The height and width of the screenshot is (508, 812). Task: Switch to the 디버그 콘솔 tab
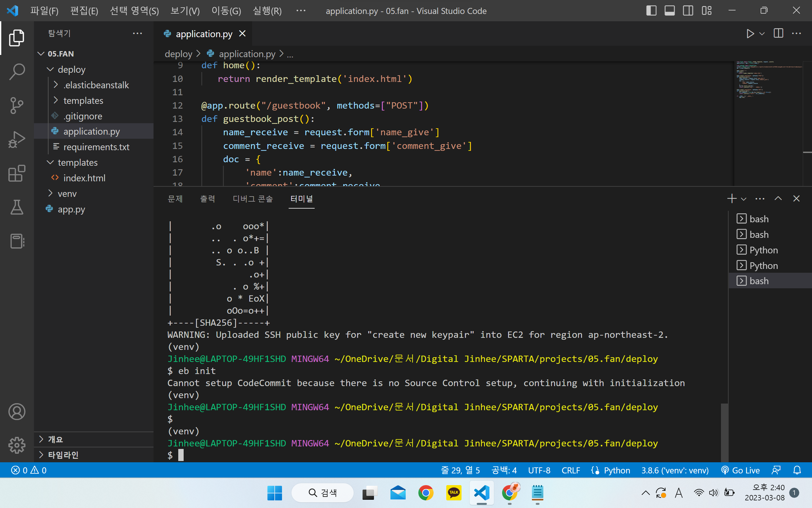253,199
